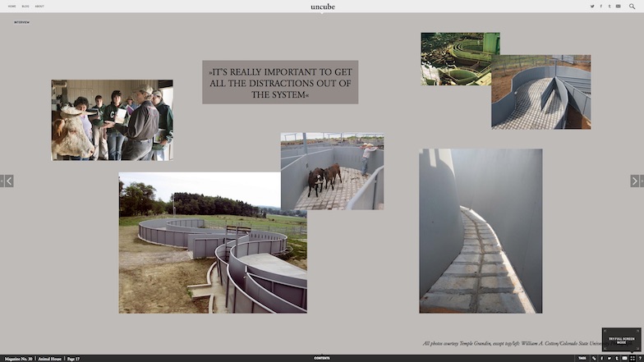Open the Blog menu item
Screen dimensions: 644x362
pos(25,6)
